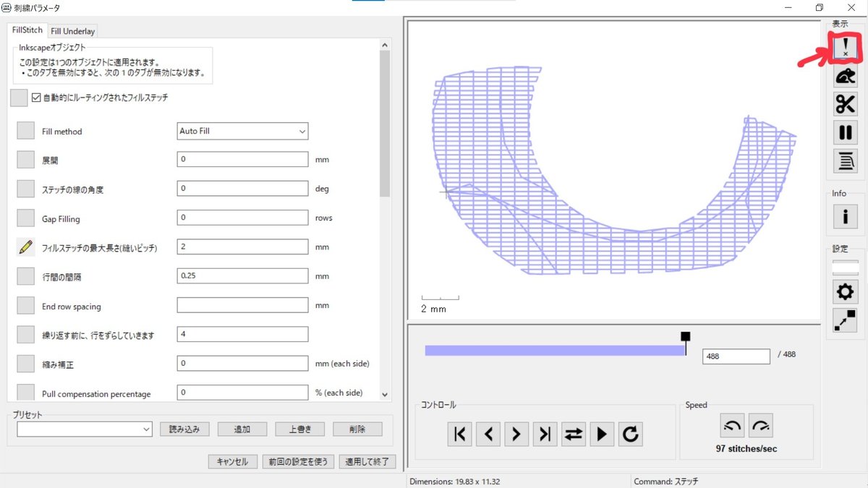Step one stitch forward
Viewport: 868px width, 488px height.
click(516, 434)
